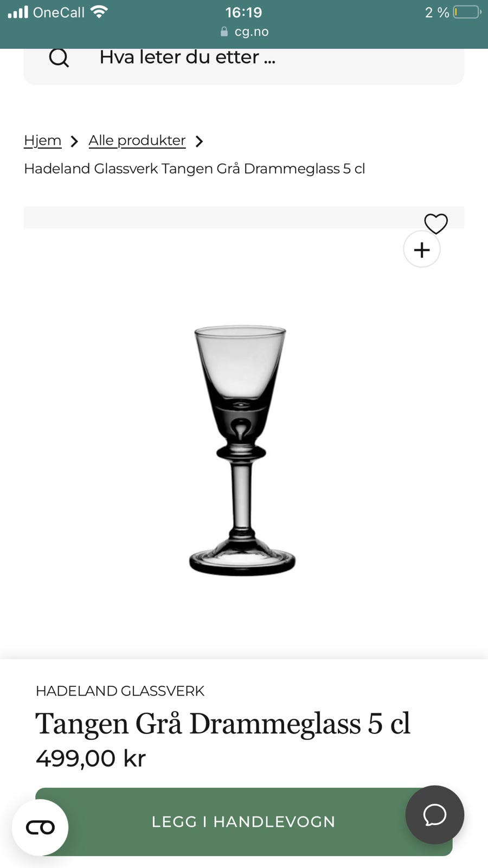Tap the cg.no address bar URL
The height and width of the screenshot is (868, 488).
252,32
